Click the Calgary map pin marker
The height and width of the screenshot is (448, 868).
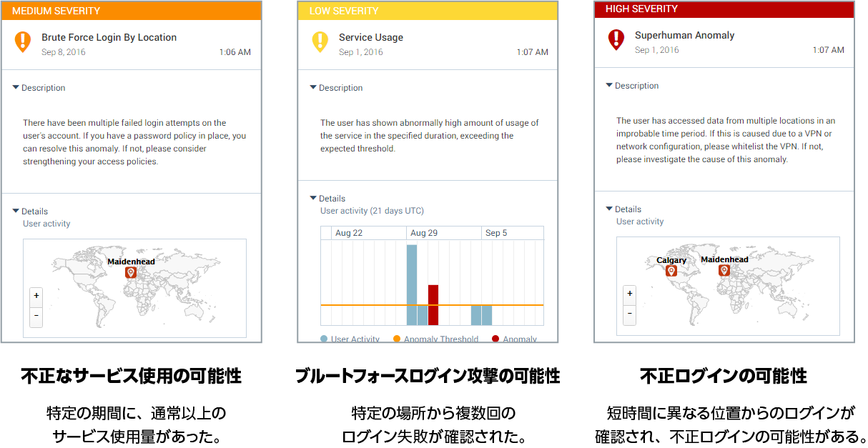671,270
